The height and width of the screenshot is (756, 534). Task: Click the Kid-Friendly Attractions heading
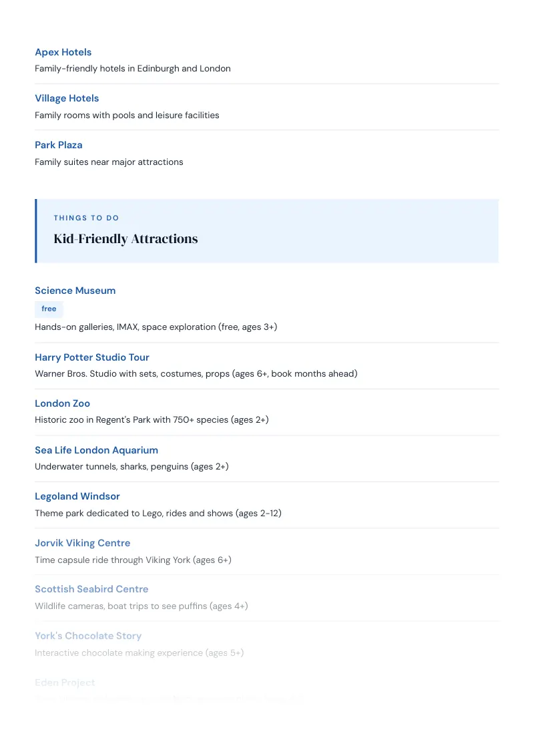[125, 238]
